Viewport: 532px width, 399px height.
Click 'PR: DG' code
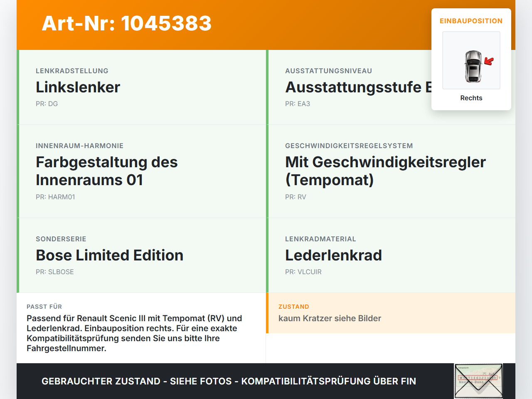pos(47,104)
